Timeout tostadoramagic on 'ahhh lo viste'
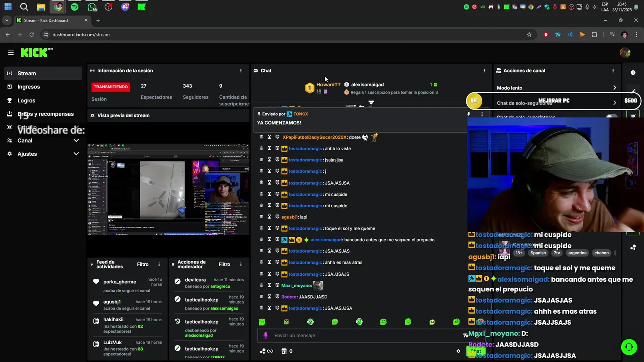 [x=269, y=149]
